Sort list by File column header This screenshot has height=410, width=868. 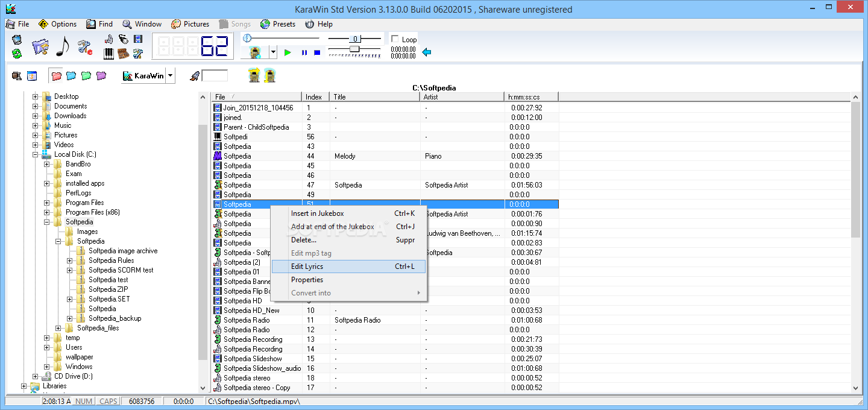(x=257, y=96)
